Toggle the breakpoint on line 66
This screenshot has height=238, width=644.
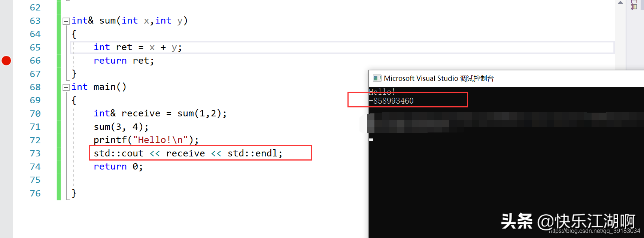pyautogui.click(x=6, y=61)
